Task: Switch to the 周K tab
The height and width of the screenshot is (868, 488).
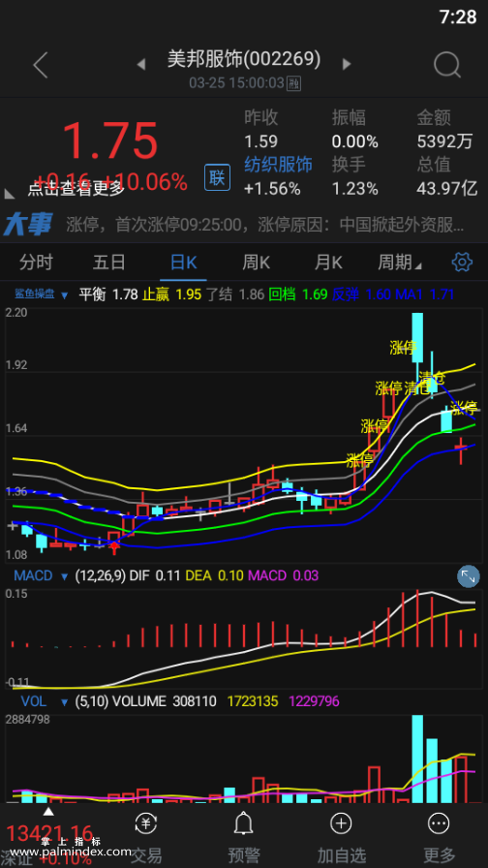Action: (257, 262)
